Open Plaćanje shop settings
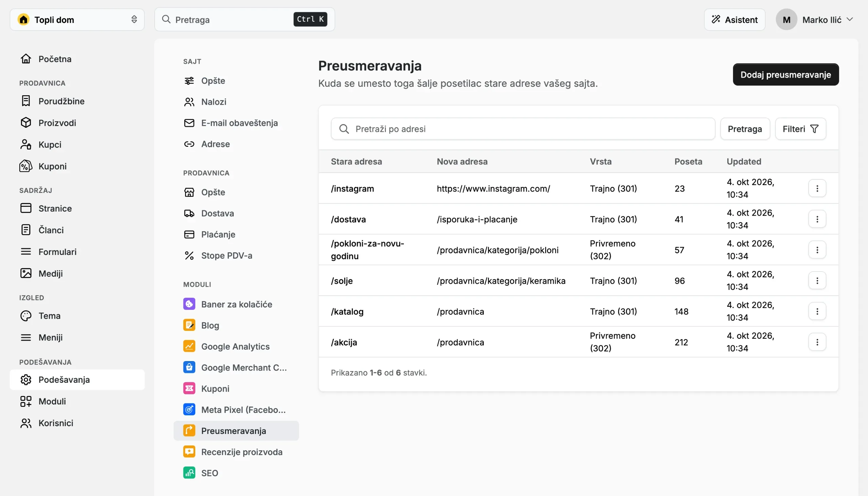868x496 pixels. [x=236, y=234]
